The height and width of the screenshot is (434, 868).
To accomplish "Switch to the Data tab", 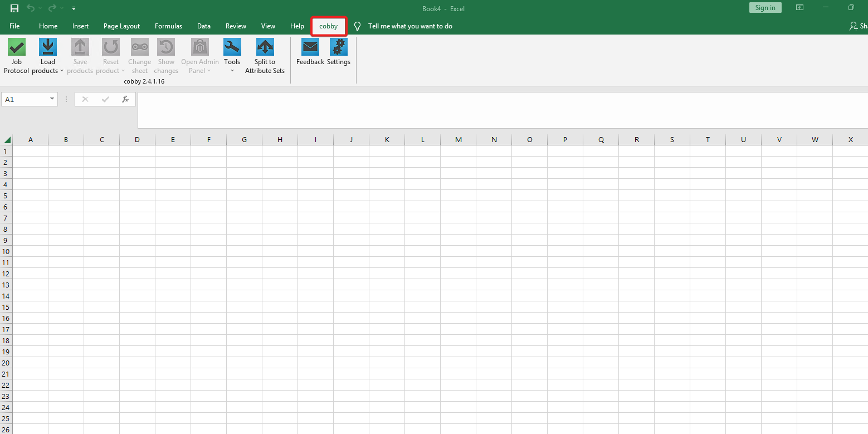I will 204,26.
